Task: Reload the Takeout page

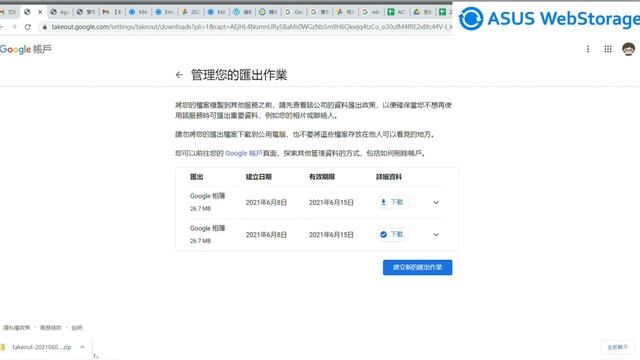Action: [28, 27]
